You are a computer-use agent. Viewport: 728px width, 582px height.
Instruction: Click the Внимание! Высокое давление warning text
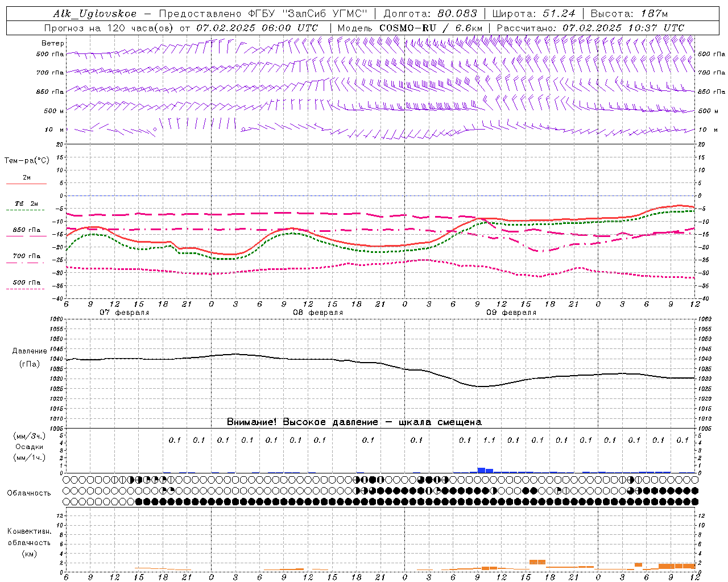pos(302,422)
